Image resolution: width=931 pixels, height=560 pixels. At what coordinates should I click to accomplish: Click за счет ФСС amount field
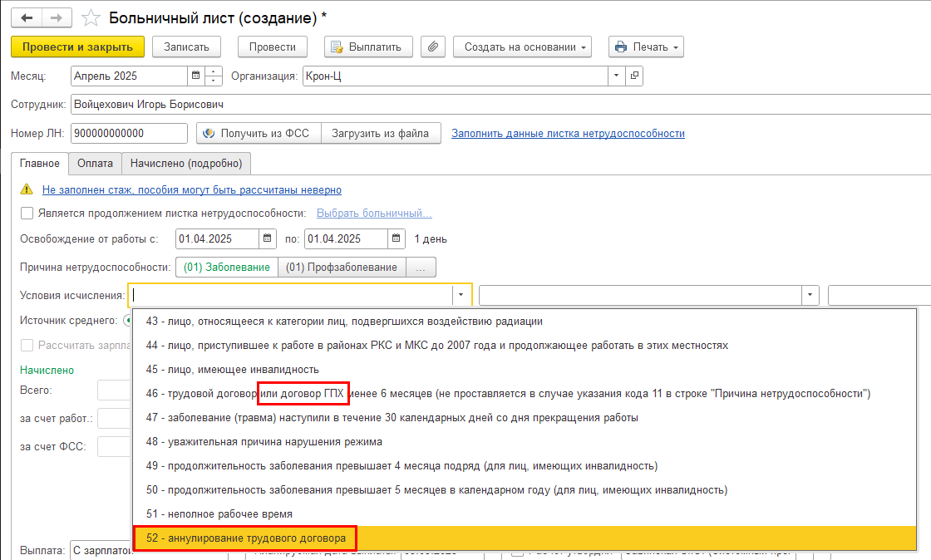116,446
